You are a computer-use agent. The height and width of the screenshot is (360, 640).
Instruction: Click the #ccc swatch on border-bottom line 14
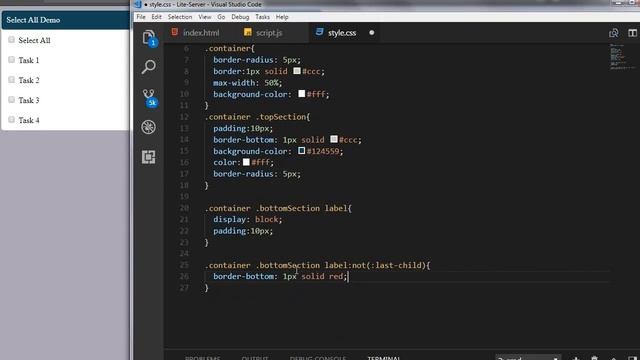333,140
